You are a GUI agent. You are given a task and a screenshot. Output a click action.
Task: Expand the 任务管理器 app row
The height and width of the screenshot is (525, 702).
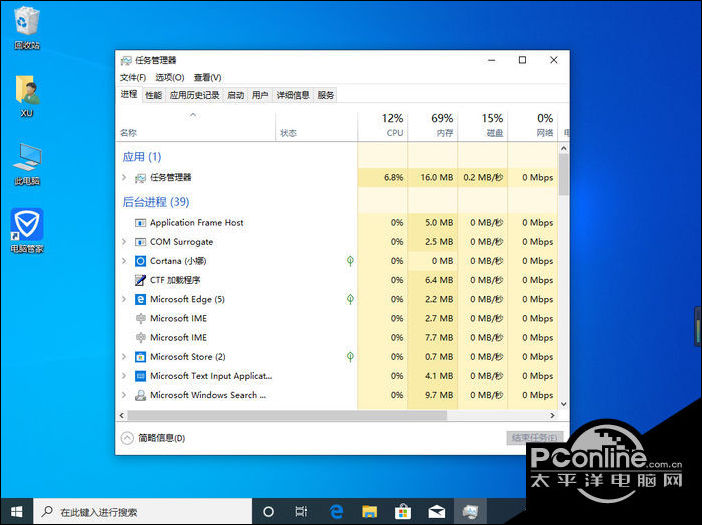pos(124,178)
